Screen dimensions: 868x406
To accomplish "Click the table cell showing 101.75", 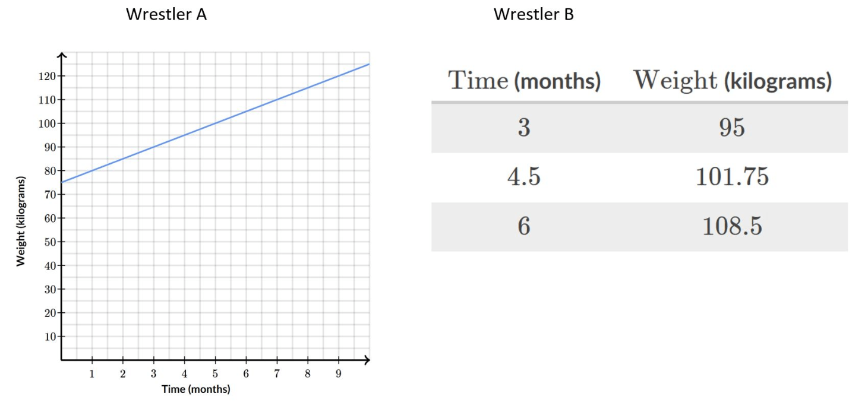I will [732, 177].
